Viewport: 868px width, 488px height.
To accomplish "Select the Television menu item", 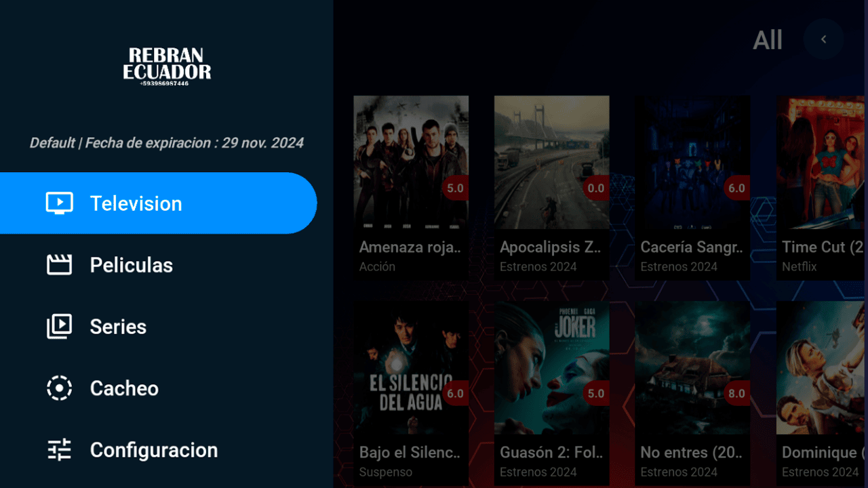I will 159,203.
